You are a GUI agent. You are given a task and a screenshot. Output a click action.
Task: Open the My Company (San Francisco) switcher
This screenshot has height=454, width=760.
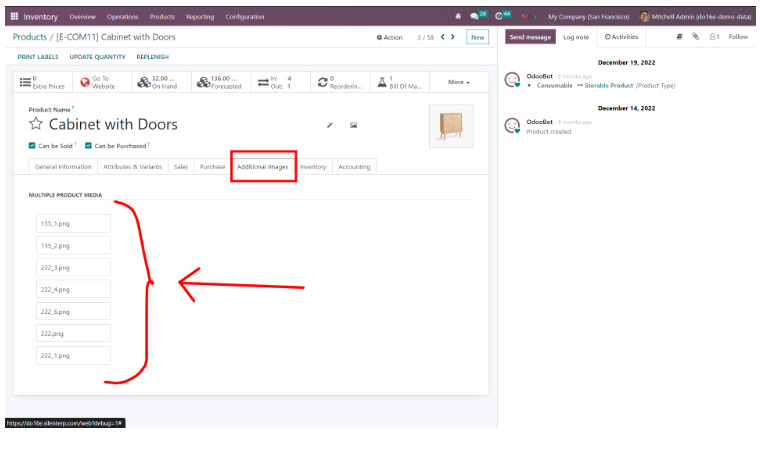(588, 17)
